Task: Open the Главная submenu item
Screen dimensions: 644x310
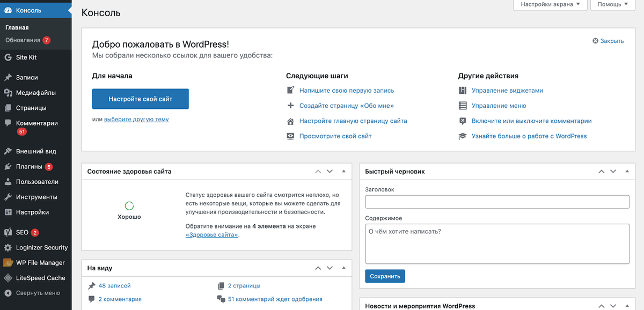Action: [x=17, y=27]
